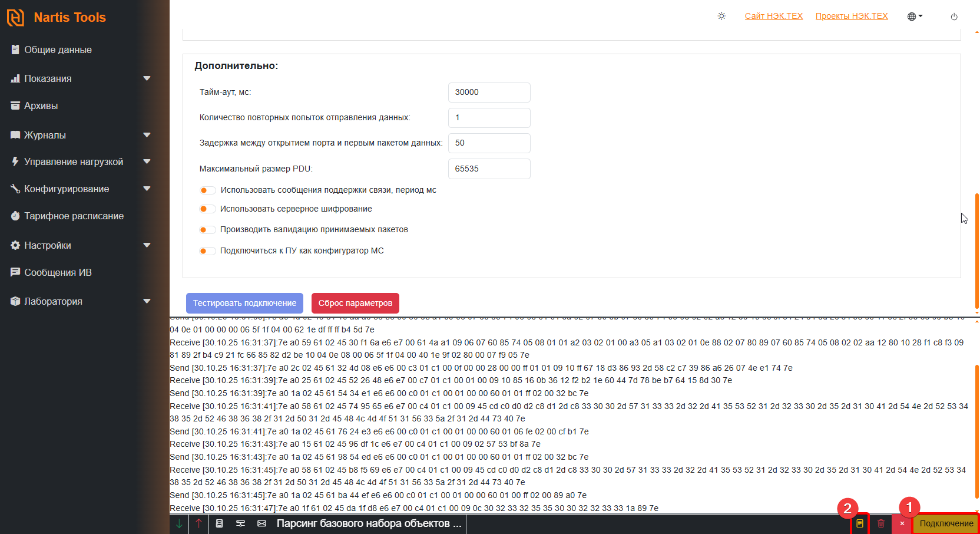Click the Тестировать подключение button
This screenshot has width=980, height=534.
click(244, 303)
